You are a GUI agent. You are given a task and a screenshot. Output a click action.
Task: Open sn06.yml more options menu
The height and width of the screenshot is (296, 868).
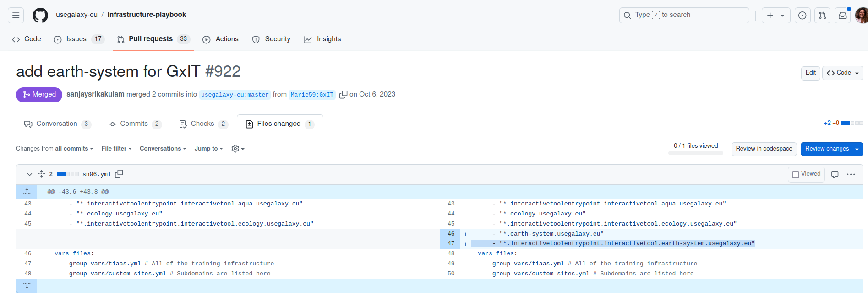[x=851, y=174]
